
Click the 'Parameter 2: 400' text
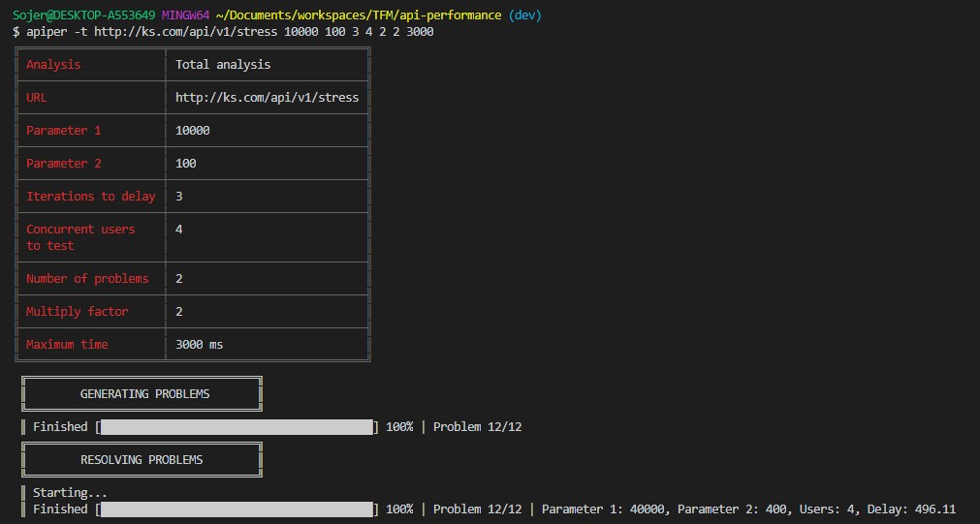[x=733, y=509]
